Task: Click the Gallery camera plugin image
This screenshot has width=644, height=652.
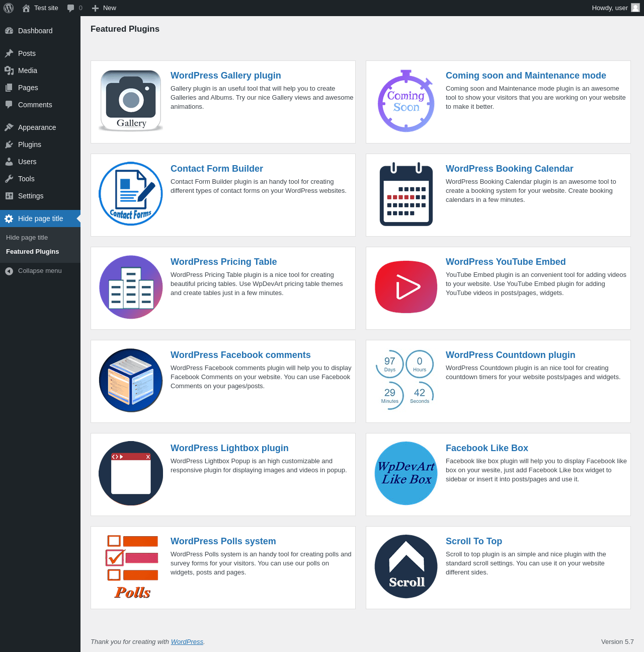Action: 131,101
